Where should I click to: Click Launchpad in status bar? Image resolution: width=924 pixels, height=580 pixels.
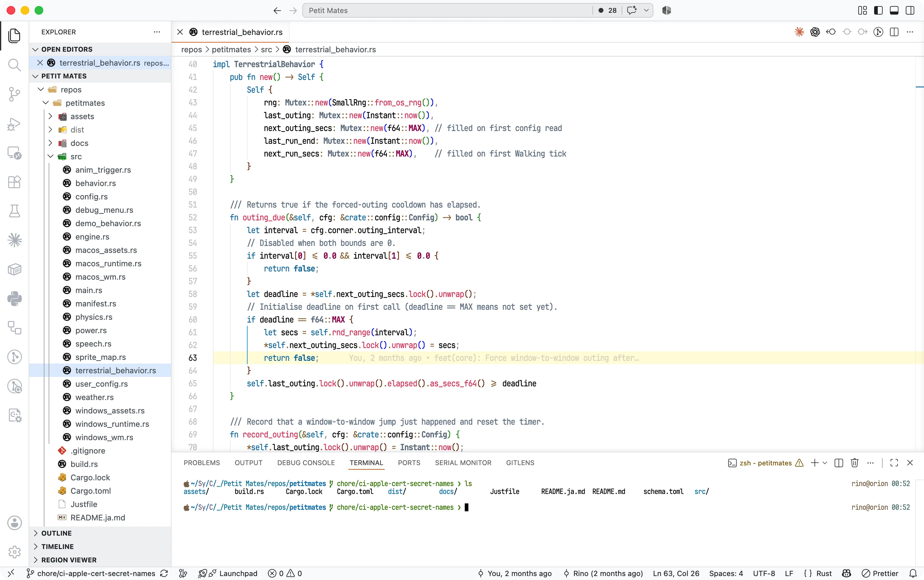coord(228,574)
